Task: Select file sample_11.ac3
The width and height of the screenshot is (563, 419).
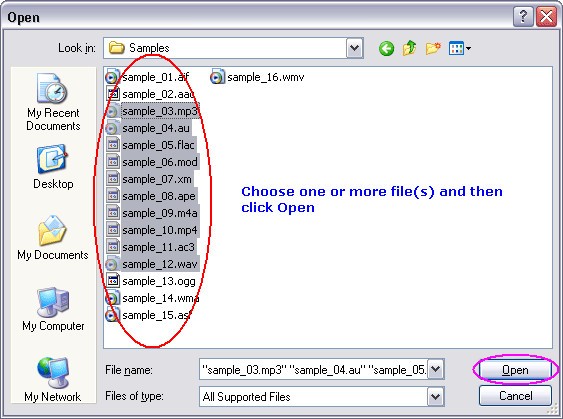Action: tap(151, 247)
